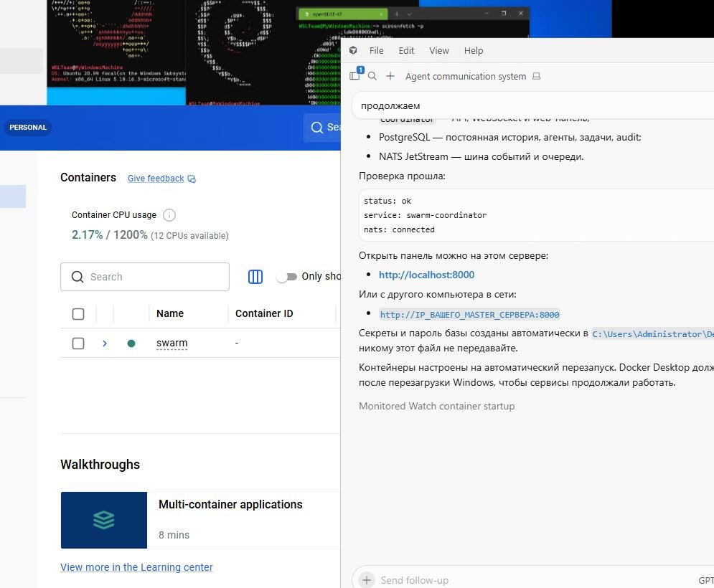The width and height of the screenshot is (714, 588).
Task: Sort by the Name column header
Action: pyautogui.click(x=170, y=313)
